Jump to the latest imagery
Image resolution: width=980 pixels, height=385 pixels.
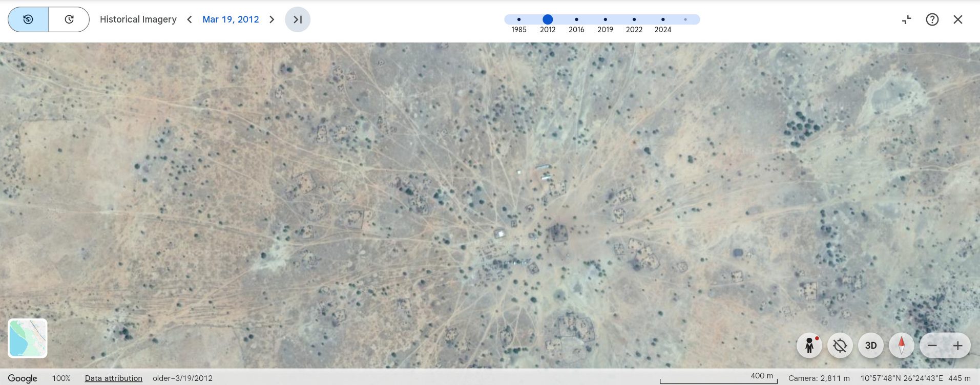pyautogui.click(x=298, y=19)
